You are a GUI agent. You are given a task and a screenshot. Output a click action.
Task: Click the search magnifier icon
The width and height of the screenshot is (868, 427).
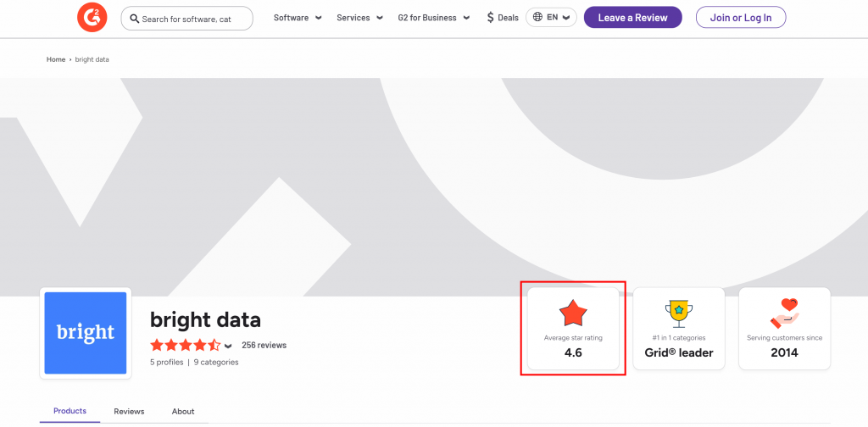134,19
